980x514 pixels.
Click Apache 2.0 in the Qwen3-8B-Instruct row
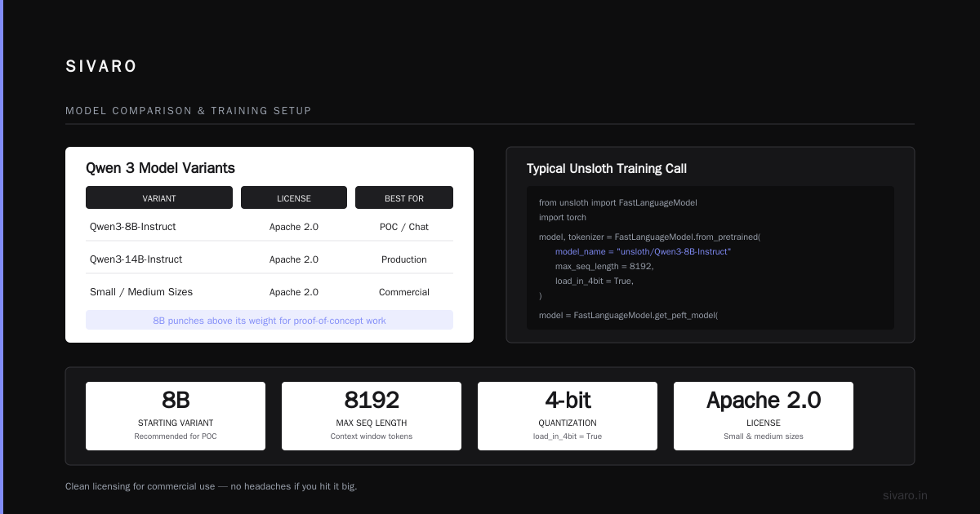(294, 227)
